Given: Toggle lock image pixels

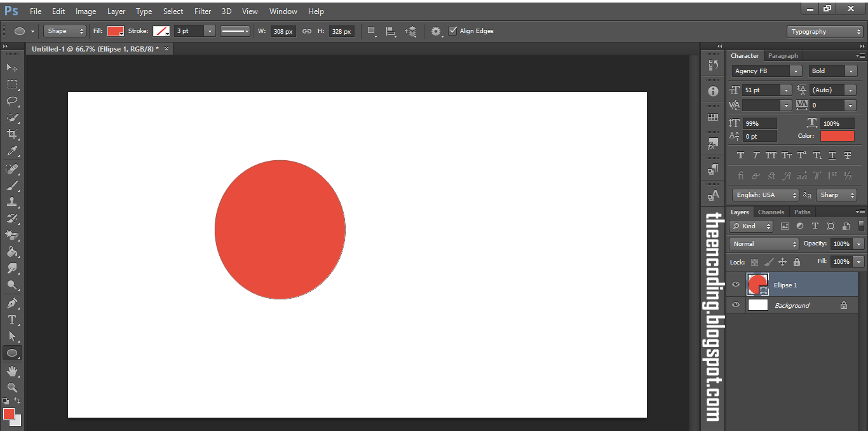Looking at the screenshot, I should coord(769,262).
